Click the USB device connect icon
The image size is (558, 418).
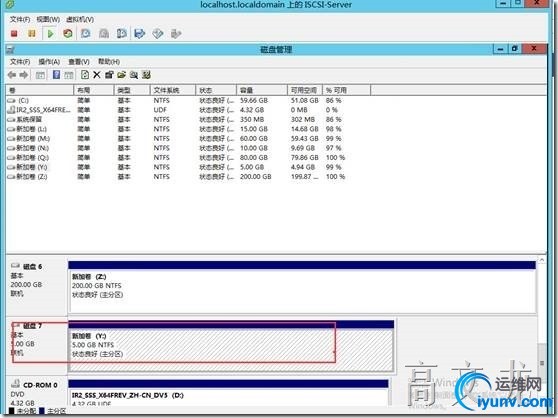[x=176, y=33]
